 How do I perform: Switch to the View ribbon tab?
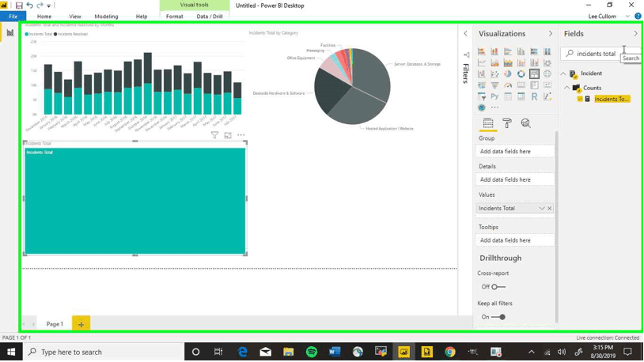pyautogui.click(x=74, y=17)
